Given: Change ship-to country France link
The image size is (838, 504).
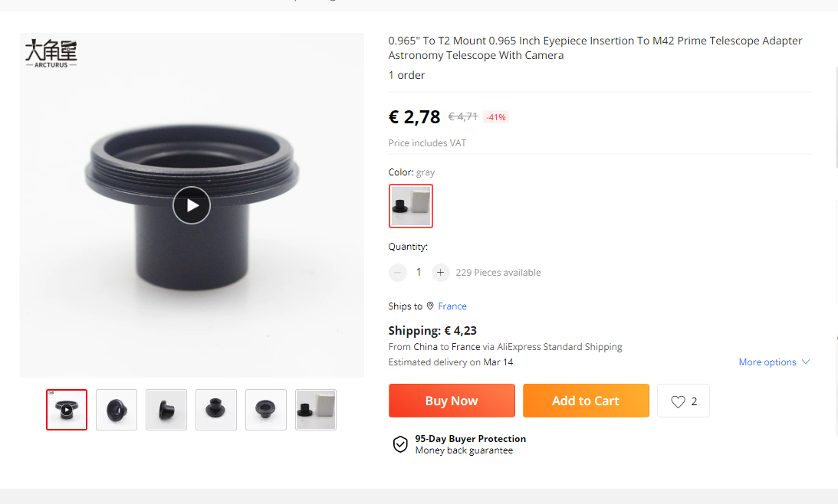Looking at the screenshot, I should coord(452,306).
